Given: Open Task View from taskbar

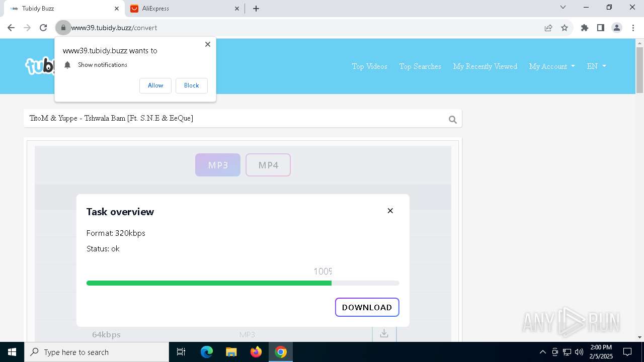Looking at the screenshot, I should 182,352.
